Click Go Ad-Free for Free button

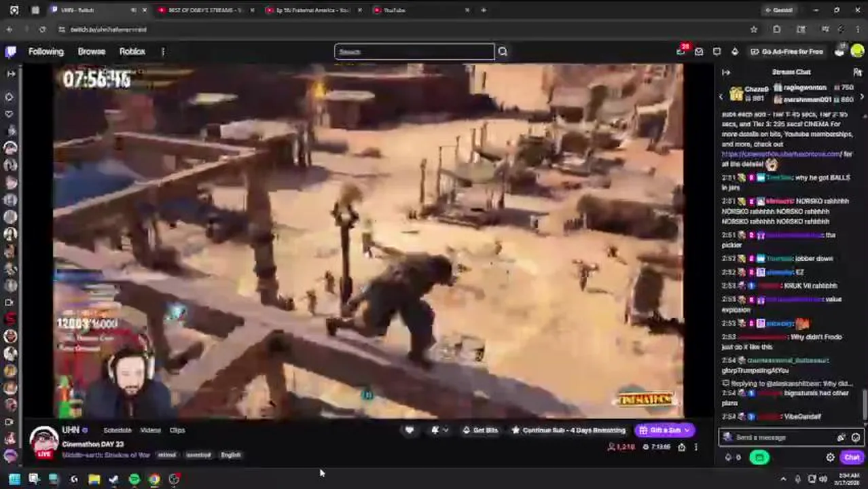click(x=786, y=52)
